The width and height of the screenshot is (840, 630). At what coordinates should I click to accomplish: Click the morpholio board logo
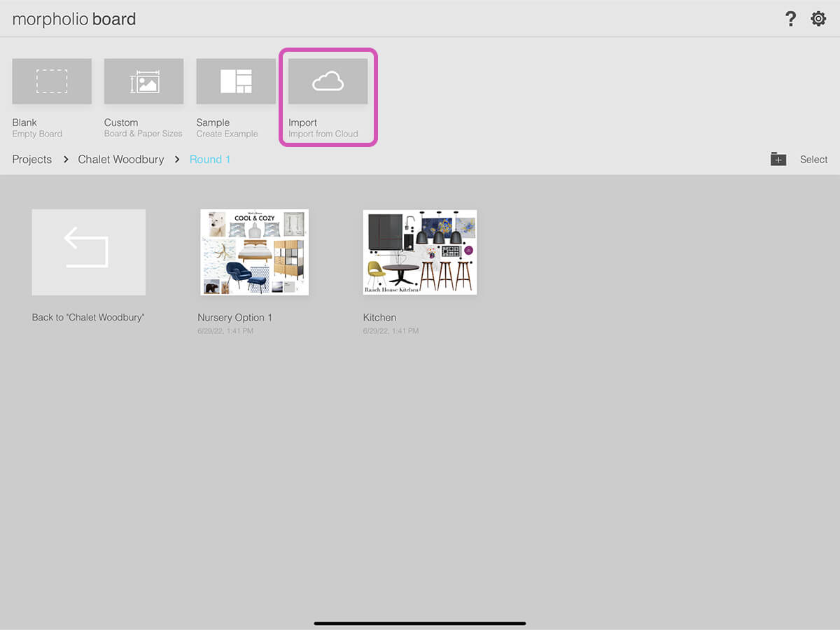pos(74,19)
